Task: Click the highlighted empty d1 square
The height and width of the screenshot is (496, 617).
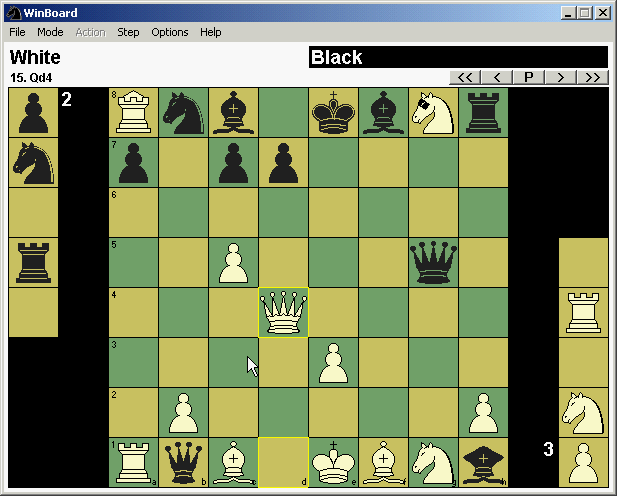Action: click(x=283, y=463)
